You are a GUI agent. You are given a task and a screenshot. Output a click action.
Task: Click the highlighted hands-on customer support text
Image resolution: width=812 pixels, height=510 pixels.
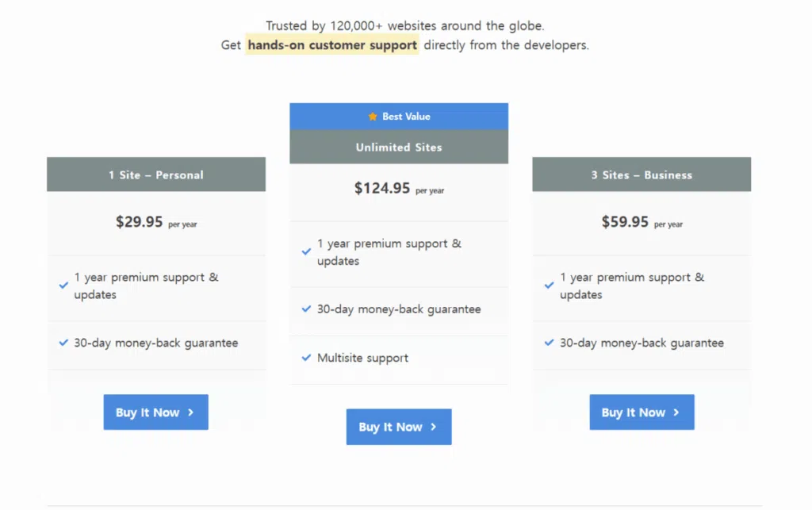(x=332, y=45)
